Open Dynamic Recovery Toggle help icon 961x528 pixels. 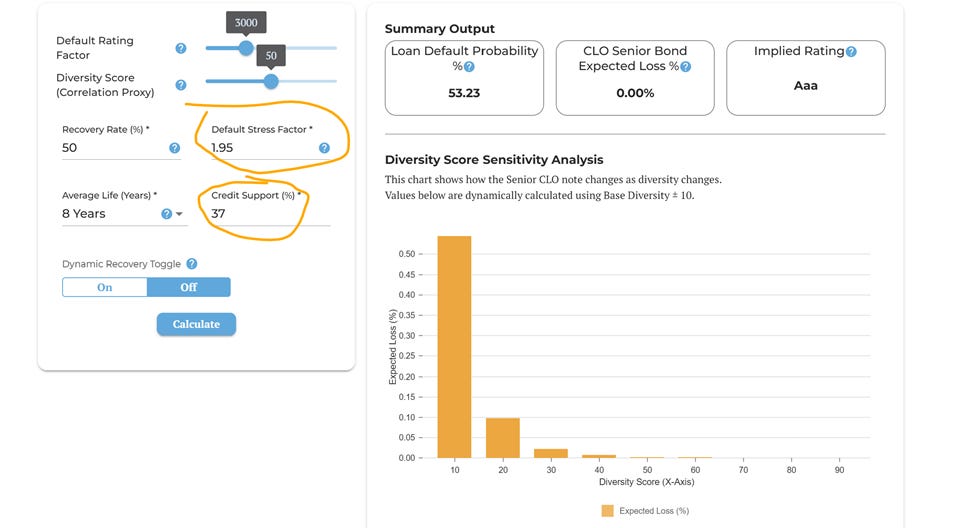[x=192, y=263]
